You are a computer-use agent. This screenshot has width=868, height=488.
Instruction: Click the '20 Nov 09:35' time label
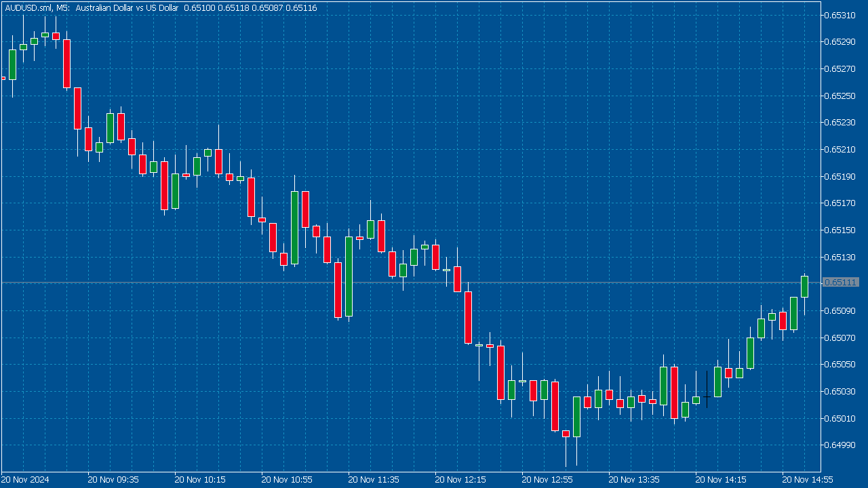pyautogui.click(x=113, y=479)
